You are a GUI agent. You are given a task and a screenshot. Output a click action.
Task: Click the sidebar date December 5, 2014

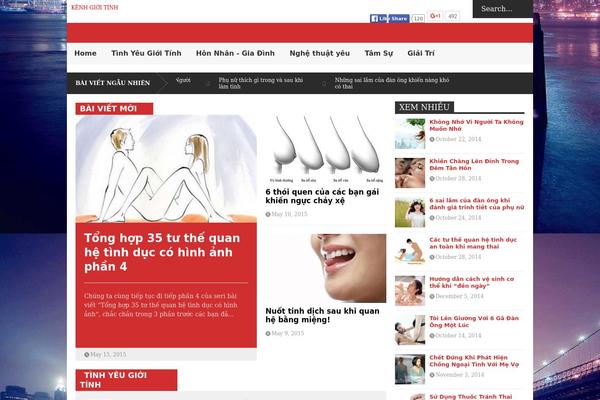click(x=459, y=296)
